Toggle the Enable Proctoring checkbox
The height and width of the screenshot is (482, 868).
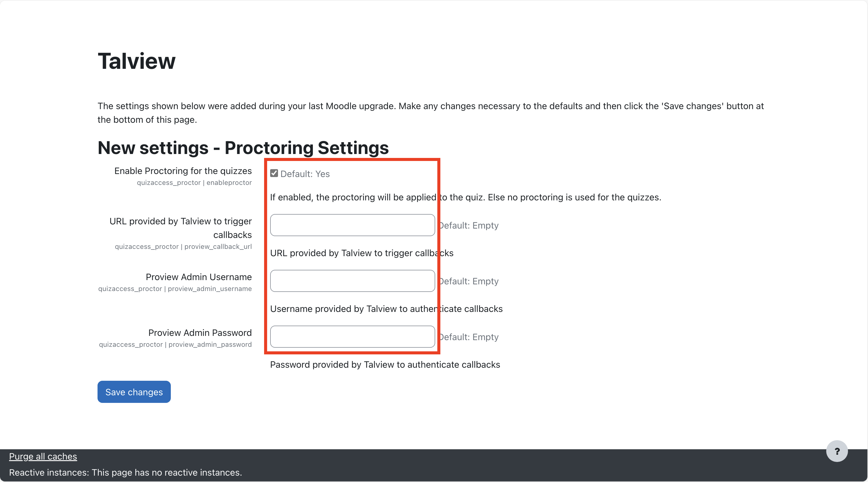274,173
